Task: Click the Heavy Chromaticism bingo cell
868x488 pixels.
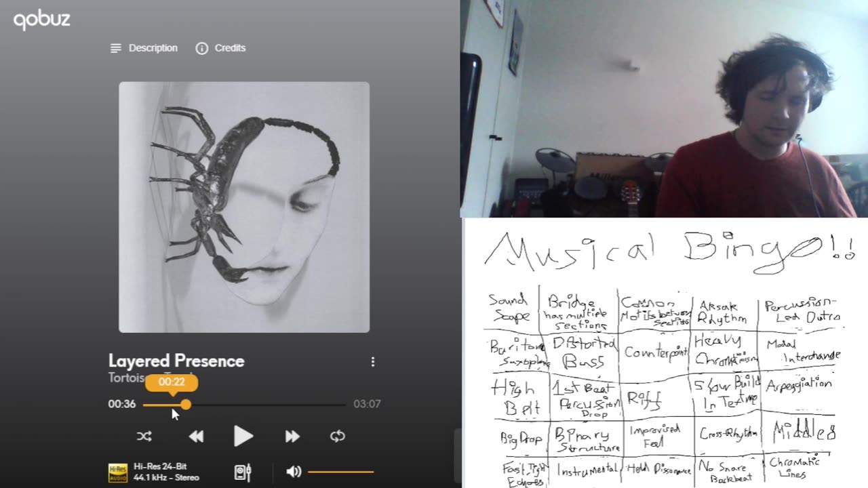Action: 726,350
